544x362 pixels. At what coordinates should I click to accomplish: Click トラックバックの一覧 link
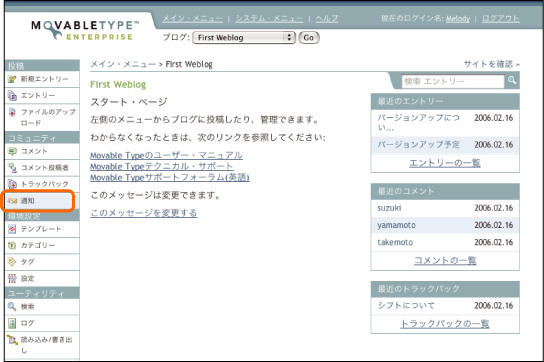[x=445, y=323]
